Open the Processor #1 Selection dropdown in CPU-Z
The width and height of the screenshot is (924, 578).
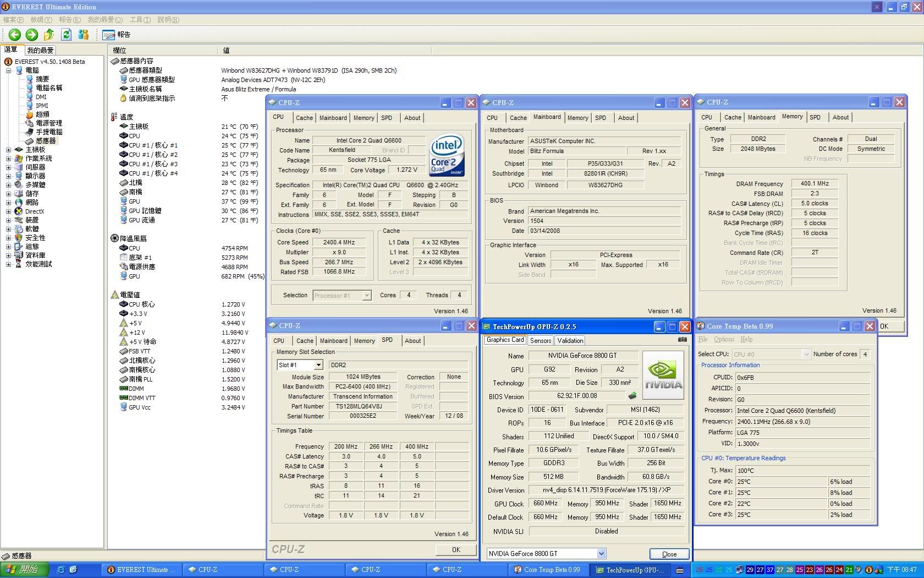click(x=367, y=296)
